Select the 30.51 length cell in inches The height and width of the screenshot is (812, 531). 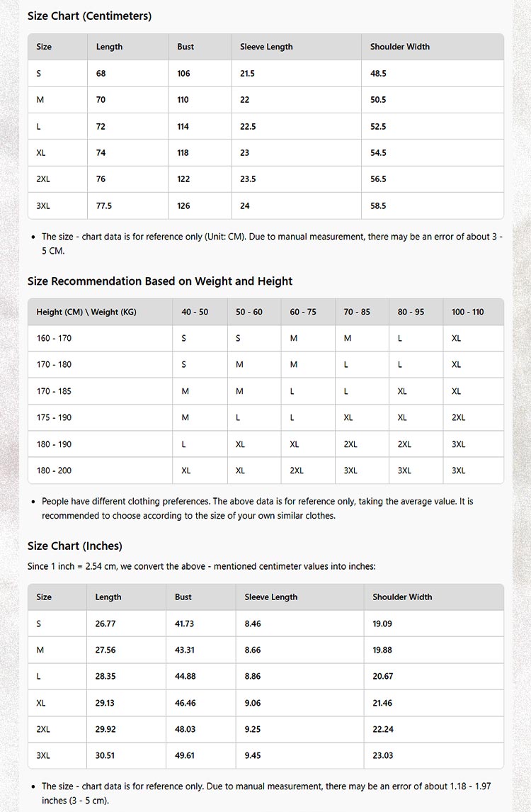click(105, 756)
